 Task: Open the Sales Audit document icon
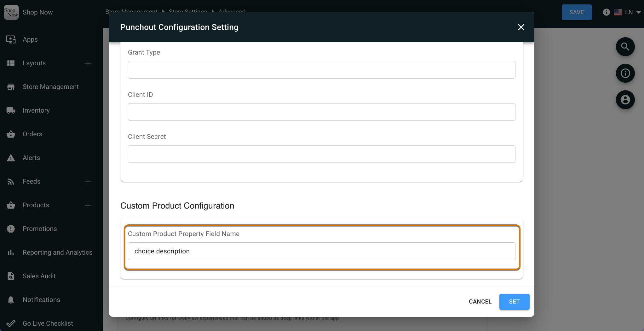click(11, 276)
